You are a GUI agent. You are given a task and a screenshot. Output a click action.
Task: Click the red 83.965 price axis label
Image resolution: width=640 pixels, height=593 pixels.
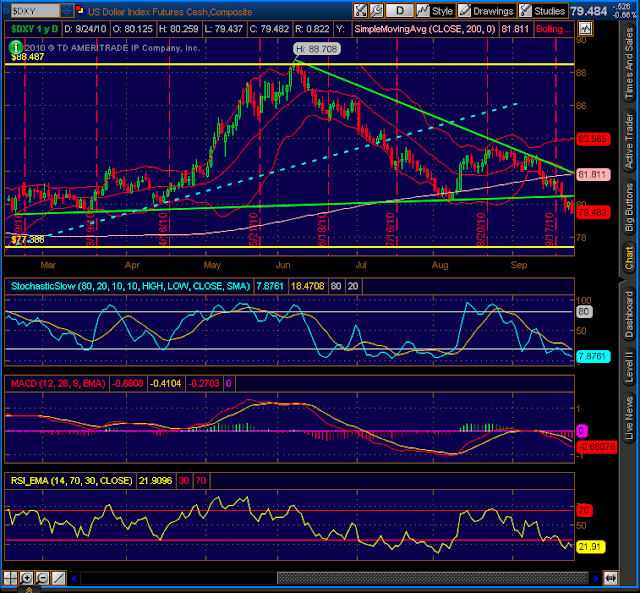593,139
